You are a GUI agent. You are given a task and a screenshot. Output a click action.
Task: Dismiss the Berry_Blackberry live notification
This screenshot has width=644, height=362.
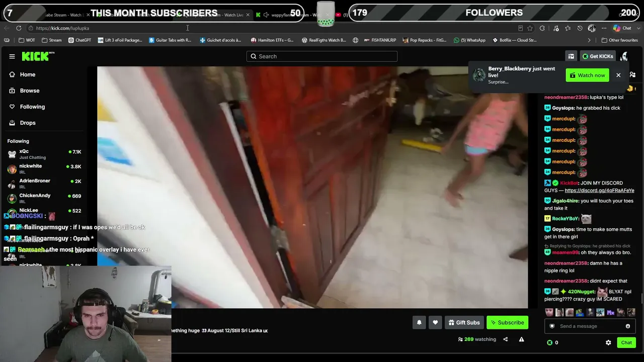(x=618, y=75)
